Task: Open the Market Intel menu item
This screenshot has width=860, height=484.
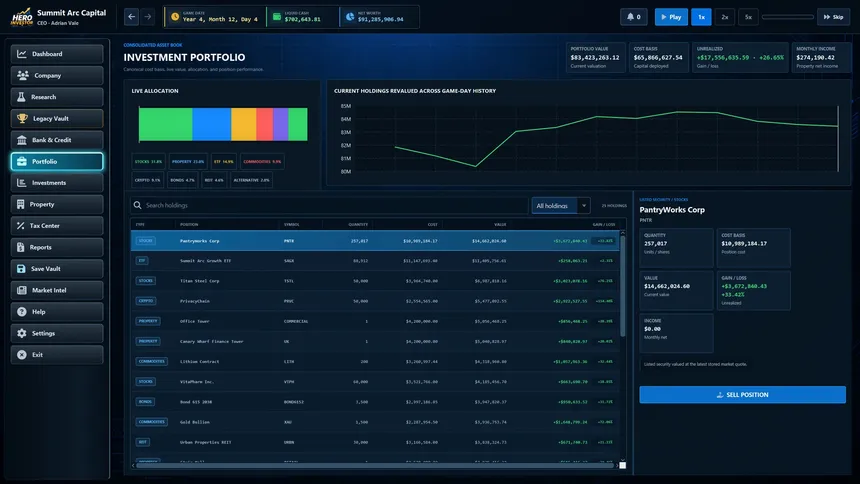Action: (x=57, y=290)
